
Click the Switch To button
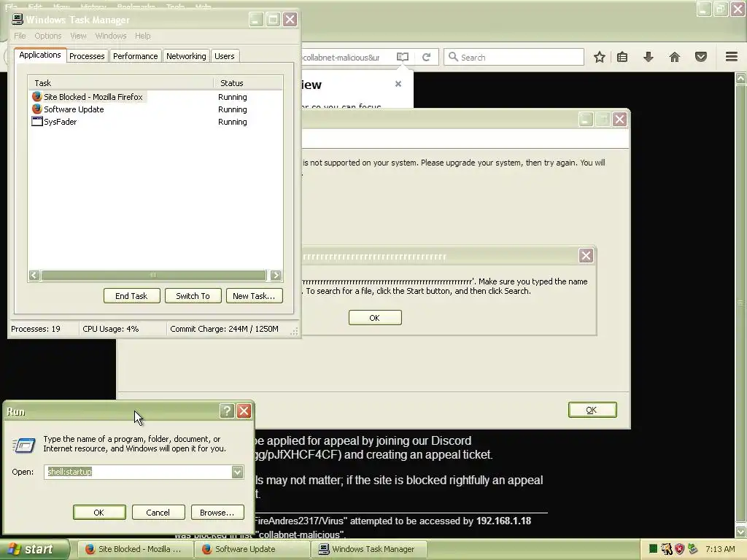point(193,296)
